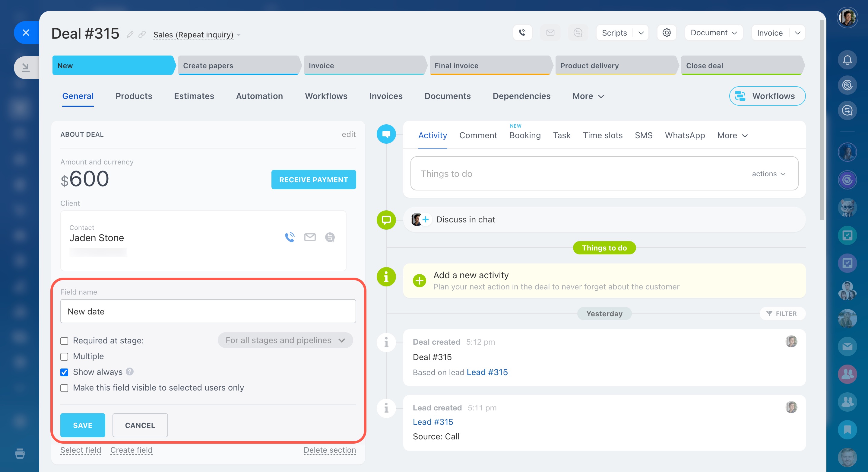Viewport: 868px width, 472px height.
Task: Switch to the Products tab
Action: coord(134,96)
